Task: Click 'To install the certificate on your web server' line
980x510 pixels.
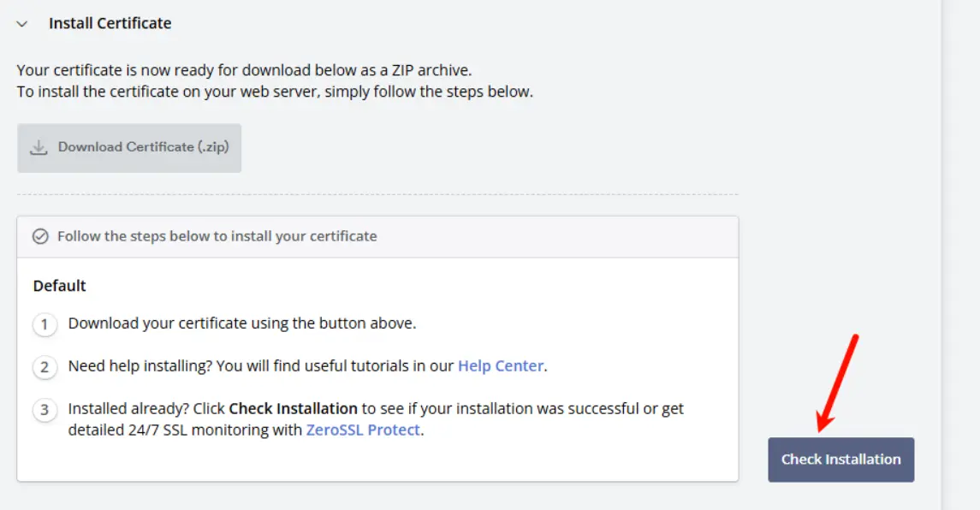Action: click(275, 92)
